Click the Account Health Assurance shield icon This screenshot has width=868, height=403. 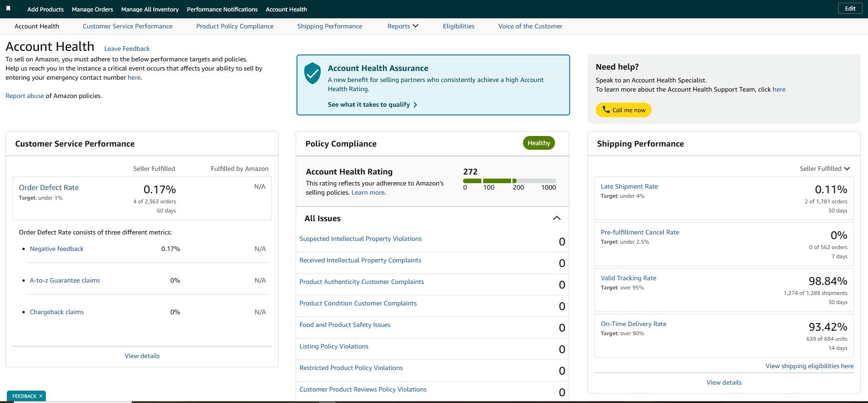click(313, 73)
